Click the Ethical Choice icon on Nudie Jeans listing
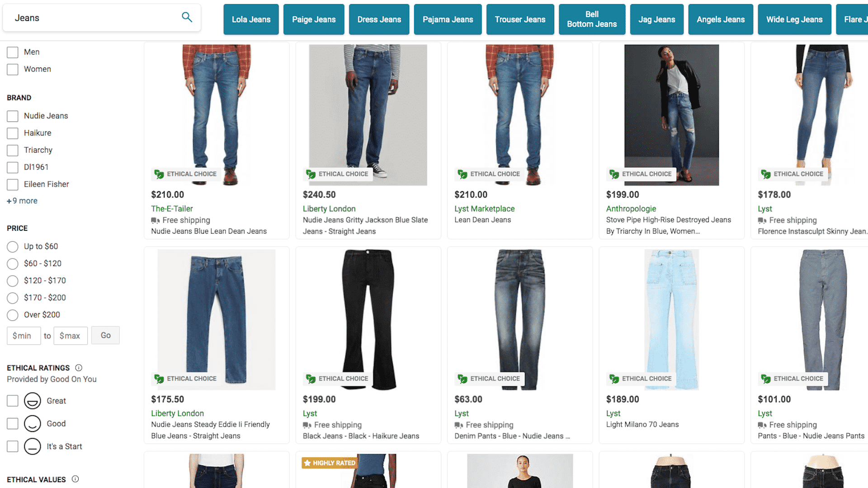The image size is (868, 488). (159, 174)
